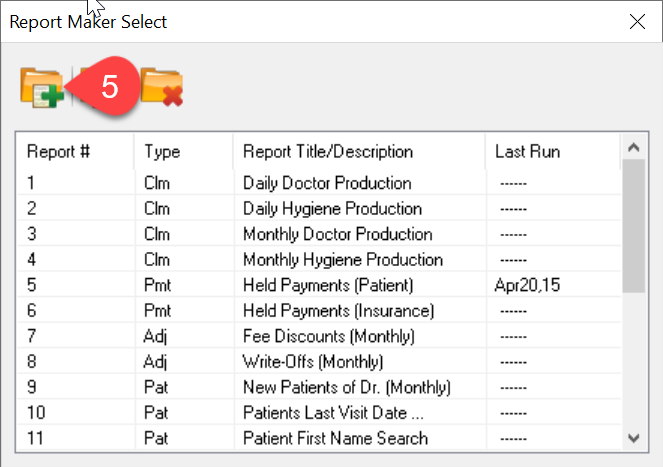Viewport: 663px width, 467px height.
Task: Click the scrollbar up arrow
Action: (x=633, y=147)
